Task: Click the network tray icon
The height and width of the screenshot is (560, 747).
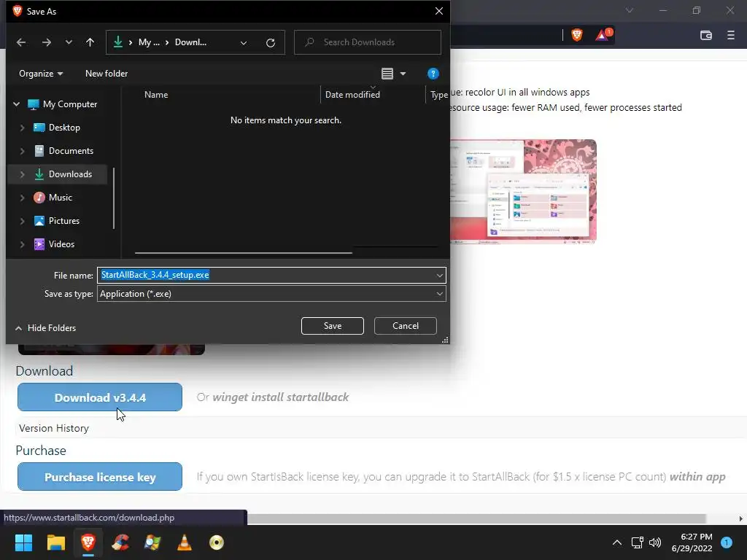Action: coord(637,542)
